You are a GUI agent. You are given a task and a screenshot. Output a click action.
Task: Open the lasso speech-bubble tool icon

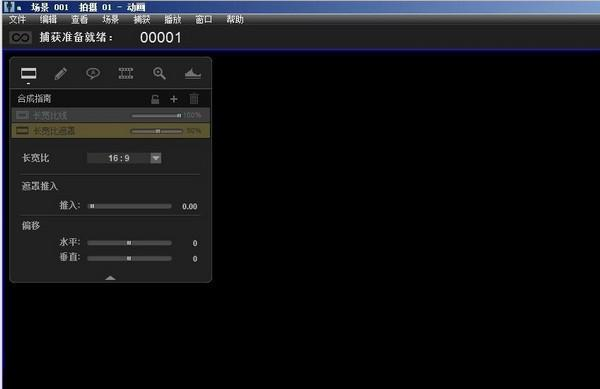pyautogui.click(x=93, y=73)
